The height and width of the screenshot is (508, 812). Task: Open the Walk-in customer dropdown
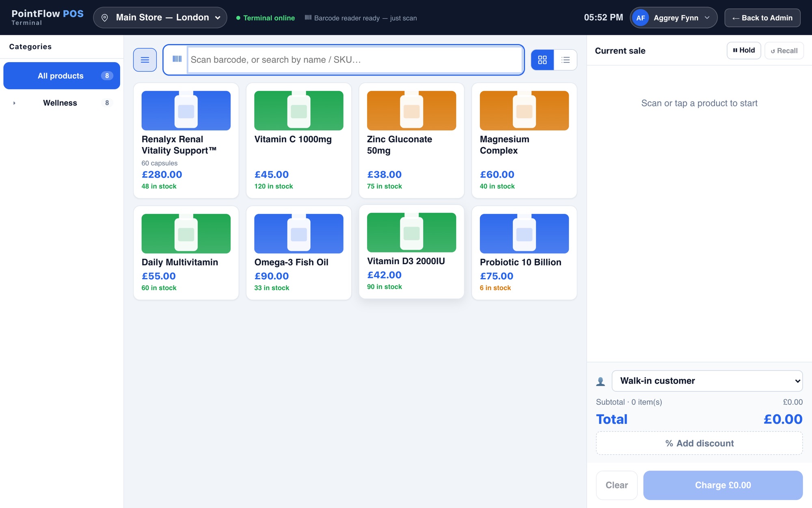tap(707, 381)
